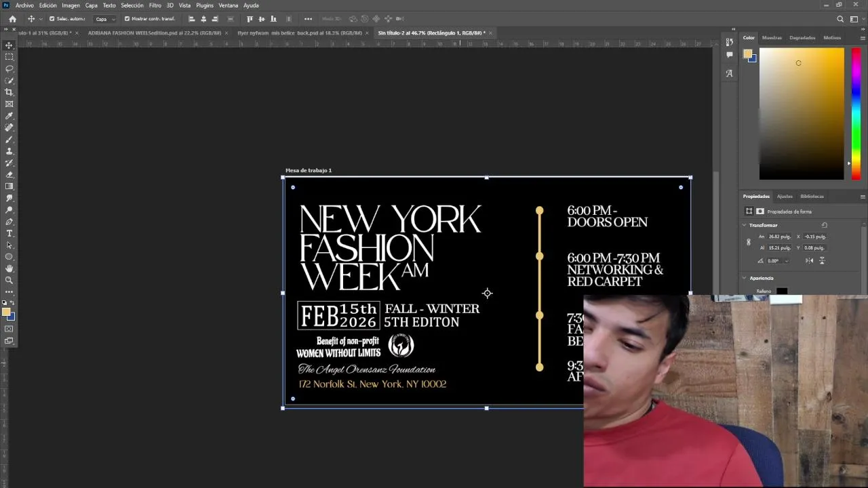Select the Move tool in the left toolbar

[9, 45]
